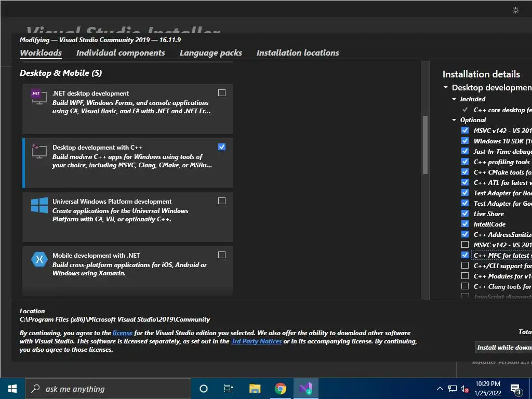Open Cortana circle icon in taskbar
Screen dimensions: 532x399
(x=203, y=389)
